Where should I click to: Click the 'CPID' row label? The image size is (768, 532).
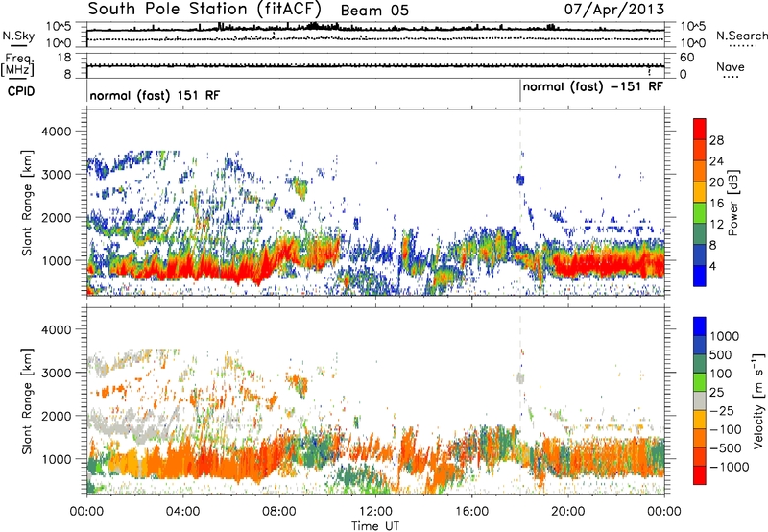tap(21, 91)
